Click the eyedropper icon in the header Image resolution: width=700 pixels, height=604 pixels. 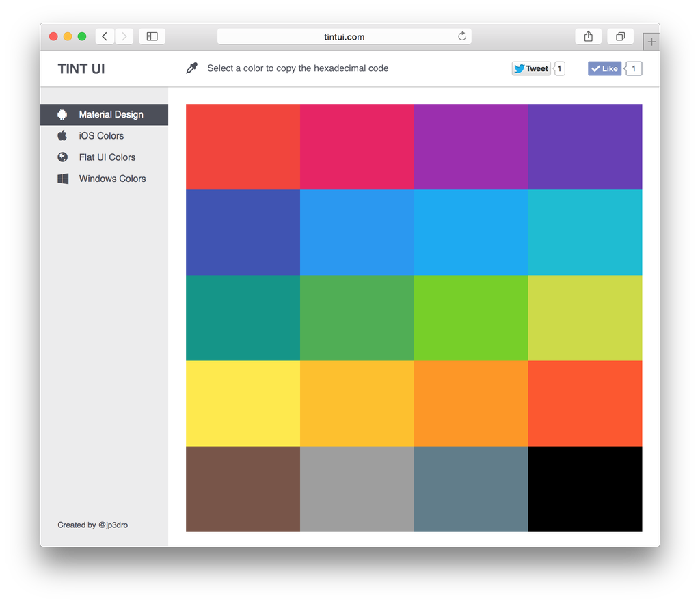pos(191,68)
